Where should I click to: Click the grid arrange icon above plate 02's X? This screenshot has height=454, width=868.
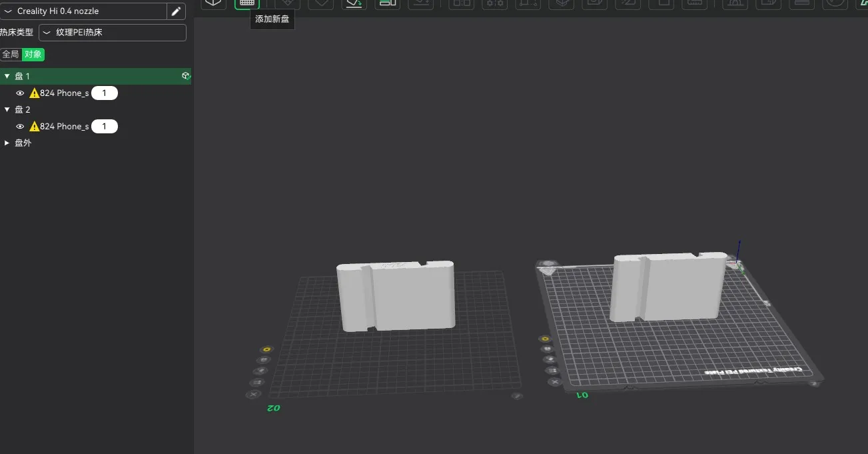point(256,383)
